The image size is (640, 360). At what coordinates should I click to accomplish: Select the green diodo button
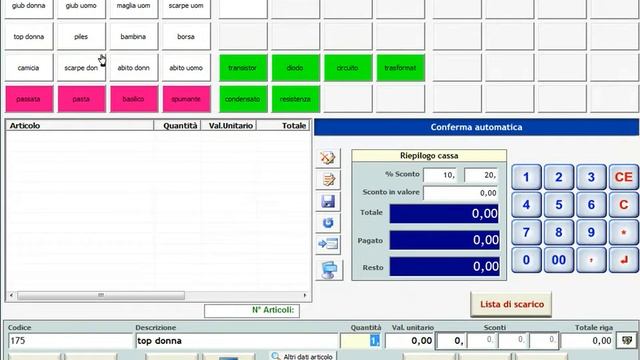point(296,68)
